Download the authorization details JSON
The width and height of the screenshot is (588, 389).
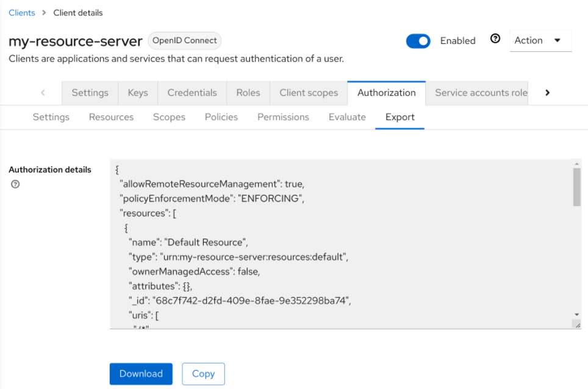coord(141,374)
